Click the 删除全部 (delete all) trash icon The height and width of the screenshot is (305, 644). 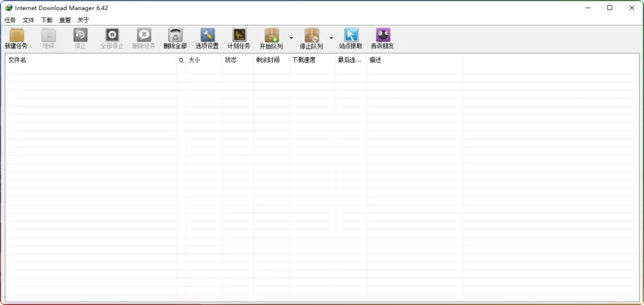(175, 35)
